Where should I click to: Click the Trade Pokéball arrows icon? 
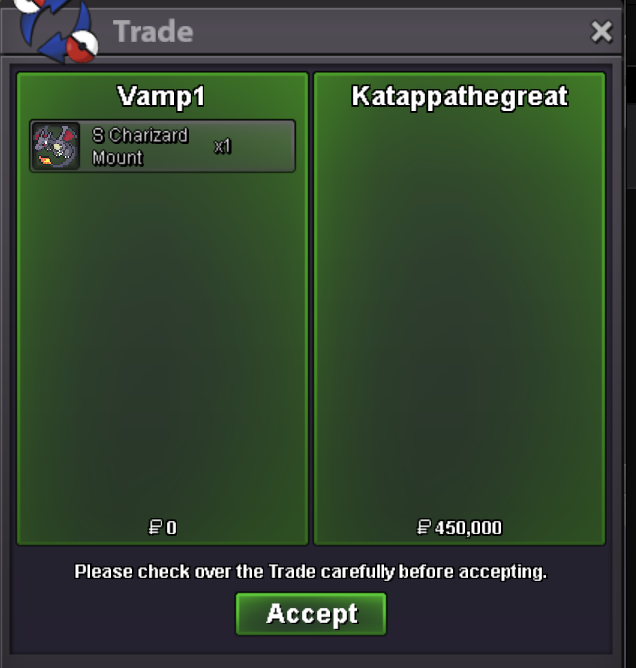point(55,30)
